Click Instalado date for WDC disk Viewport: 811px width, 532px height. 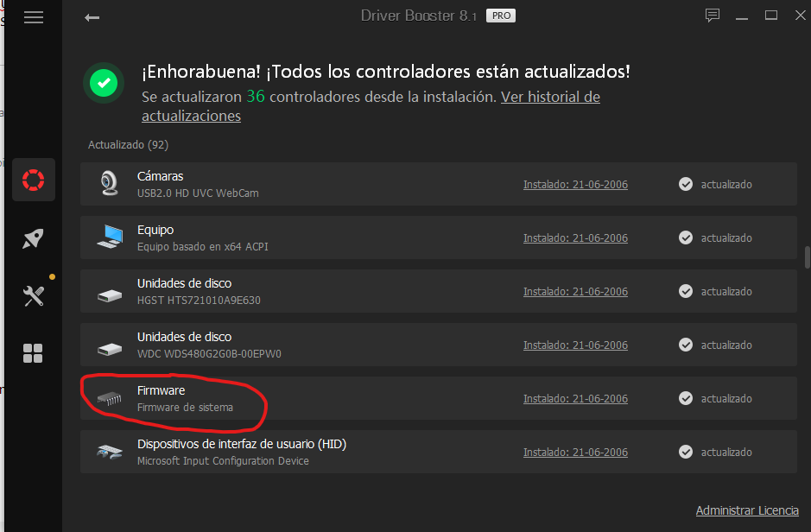(x=576, y=345)
